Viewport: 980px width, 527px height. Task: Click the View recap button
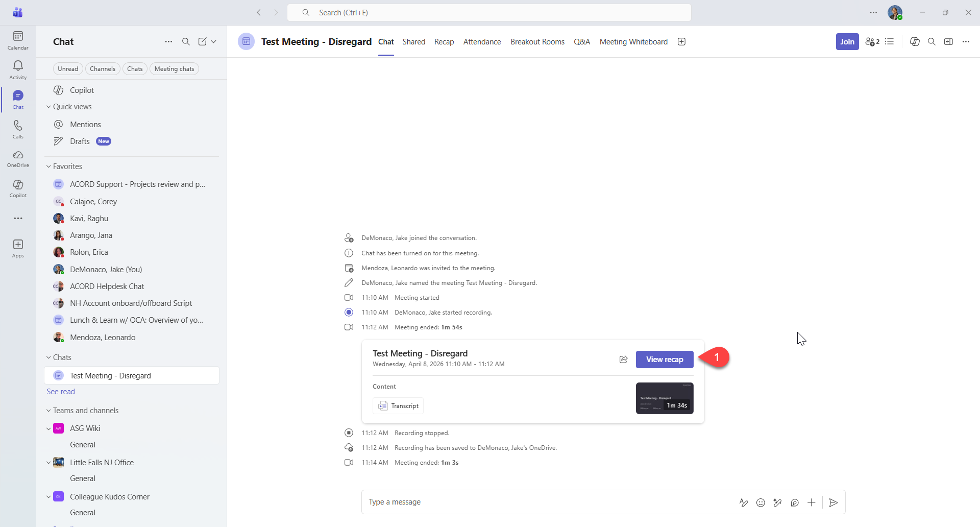point(664,360)
